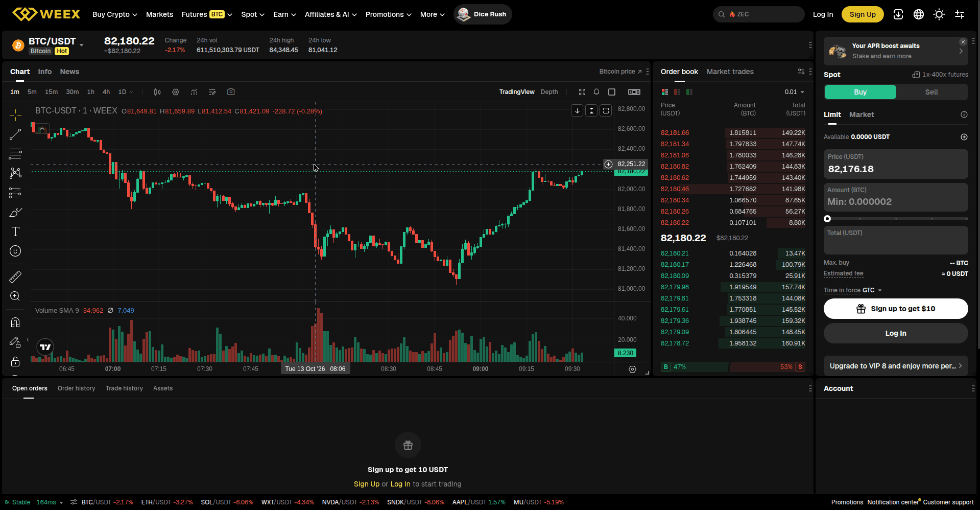Viewport: 980px width, 510px height.
Task: Enter fullscreen chart mode
Action: coord(582,92)
